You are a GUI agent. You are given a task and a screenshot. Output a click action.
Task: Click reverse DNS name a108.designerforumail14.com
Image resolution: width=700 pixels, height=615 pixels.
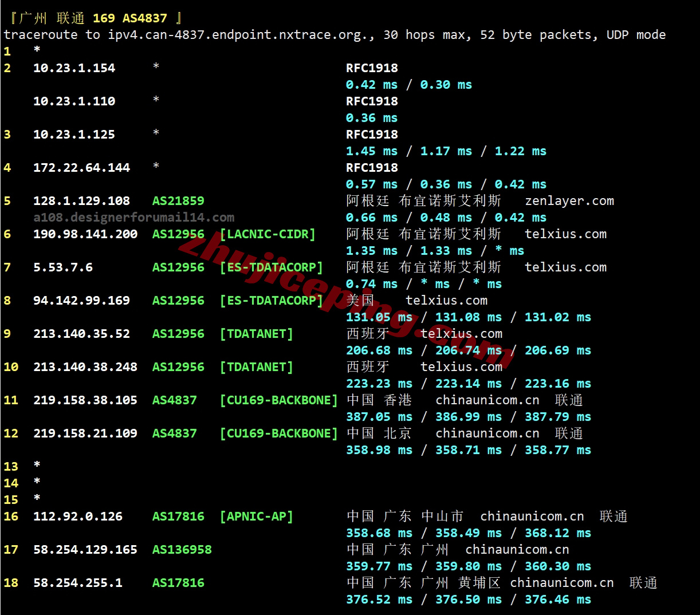[133, 218]
